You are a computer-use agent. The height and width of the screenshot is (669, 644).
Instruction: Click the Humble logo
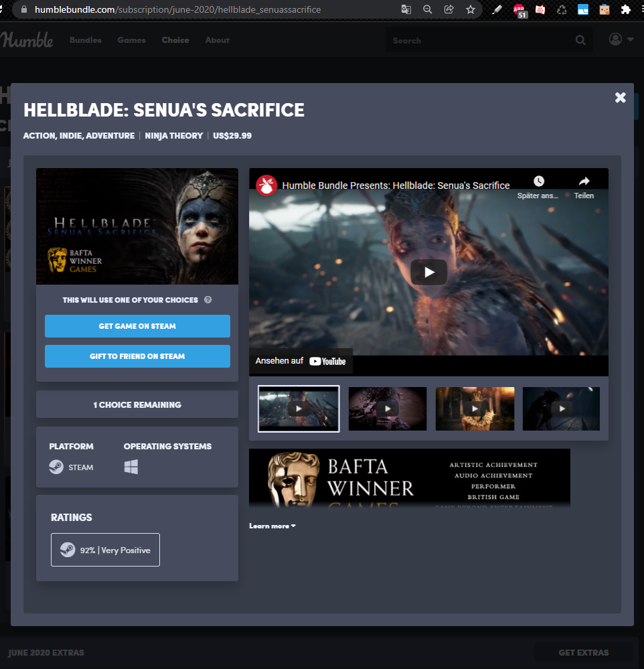click(27, 40)
